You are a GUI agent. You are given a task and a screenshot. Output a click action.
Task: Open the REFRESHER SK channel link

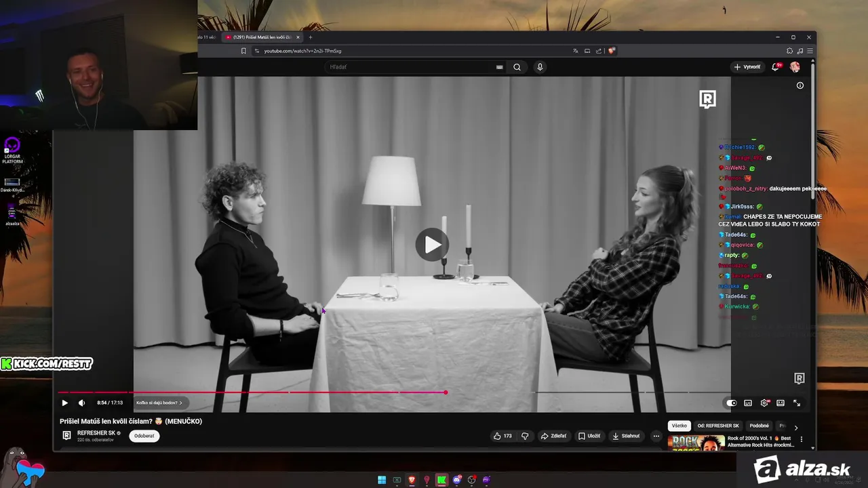point(96,433)
